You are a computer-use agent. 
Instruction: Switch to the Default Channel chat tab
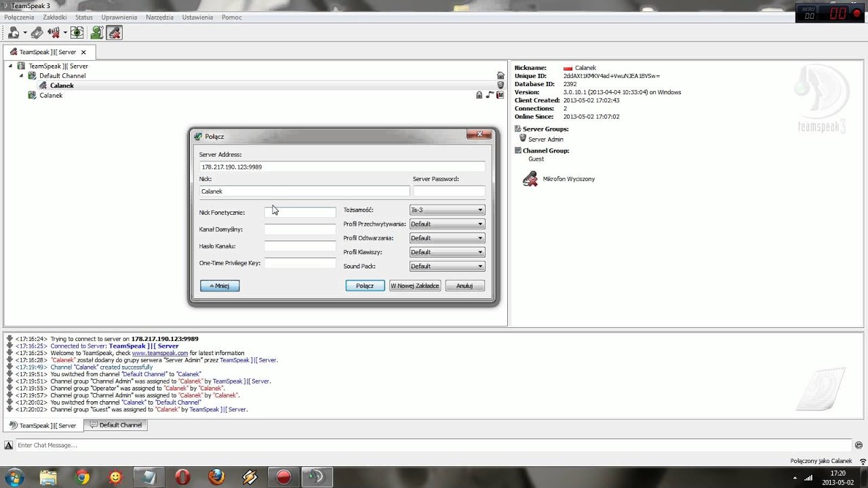coord(115,425)
